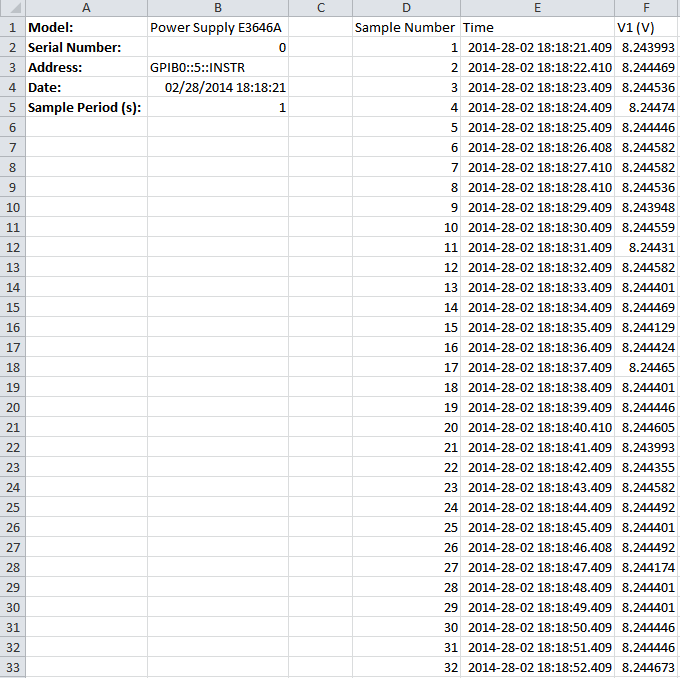Click the voltage cell '8.24474'
This screenshot has height=678, width=680.
coord(647,107)
